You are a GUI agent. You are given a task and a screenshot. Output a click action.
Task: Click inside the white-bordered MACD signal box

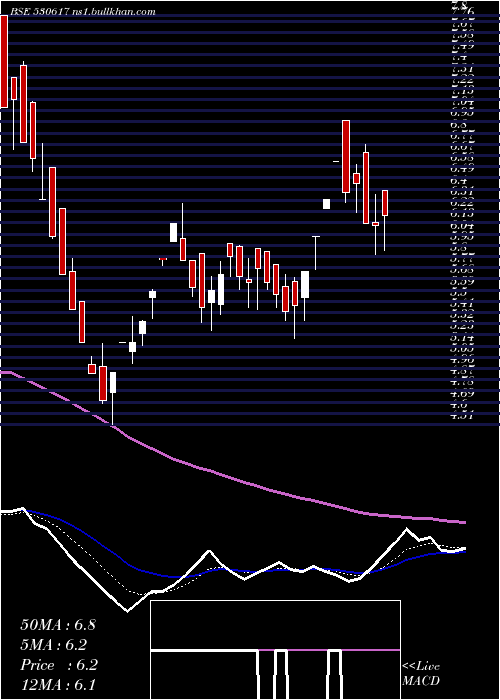(x=275, y=650)
